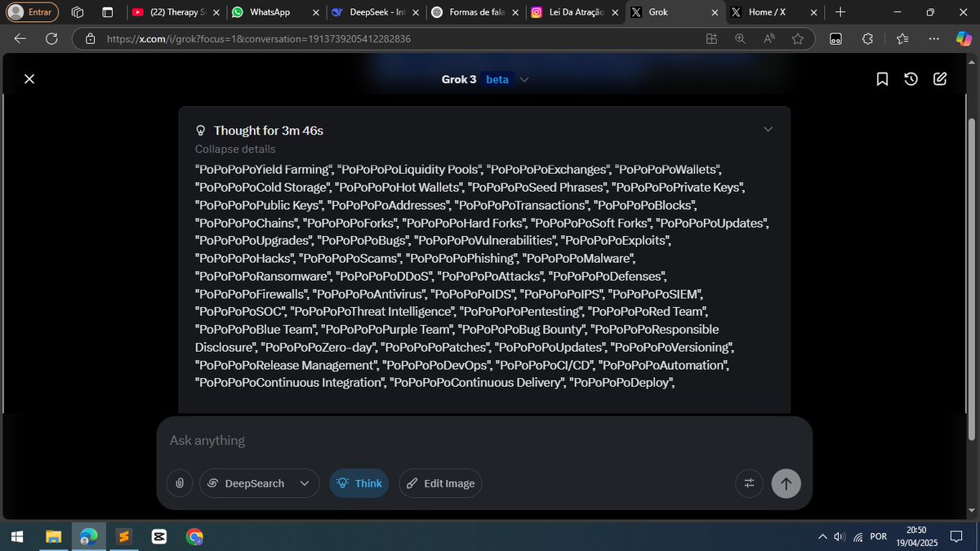This screenshot has width=980, height=551.
Task: Send message with the arrow button
Action: (x=786, y=483)
